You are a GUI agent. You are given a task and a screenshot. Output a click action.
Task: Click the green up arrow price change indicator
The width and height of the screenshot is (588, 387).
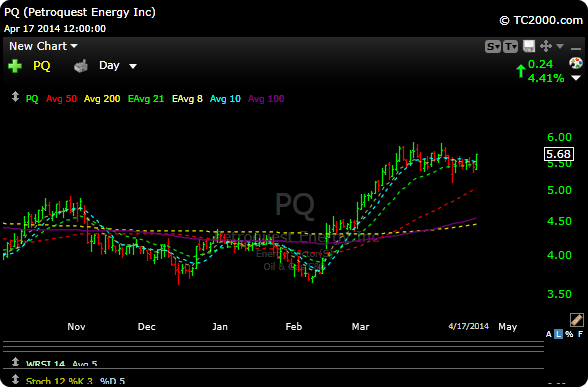tap(520, 71)
